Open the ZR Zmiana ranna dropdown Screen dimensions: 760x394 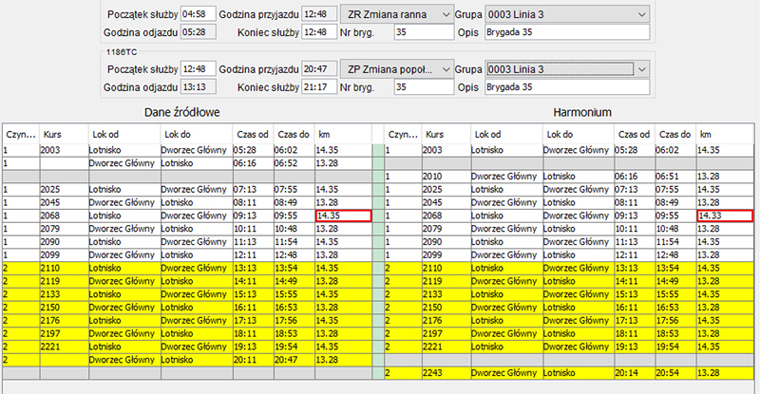tap(396, 15)
